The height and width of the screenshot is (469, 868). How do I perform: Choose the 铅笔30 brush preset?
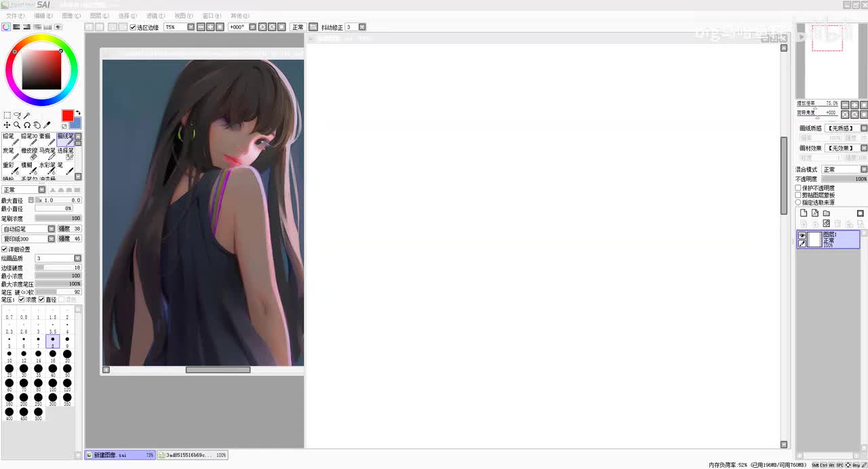[28, 140]
